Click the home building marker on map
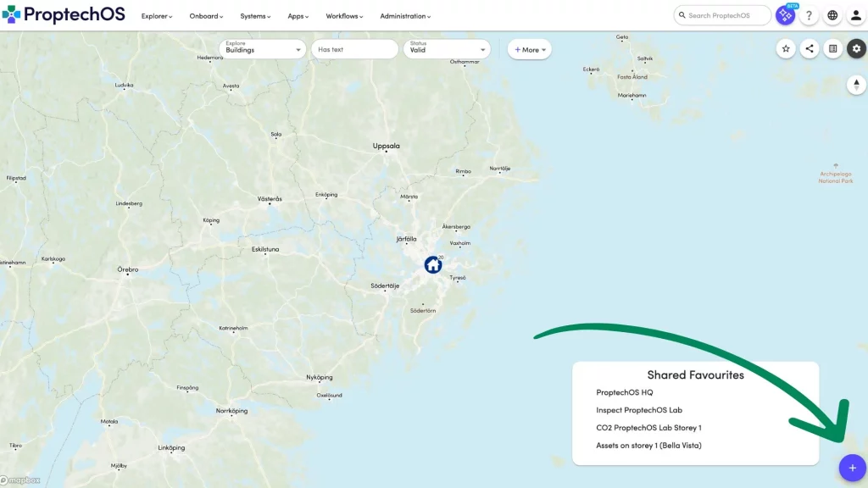This screenshot has height=488, width=868. pyautogui.click(x=433, y=265)
